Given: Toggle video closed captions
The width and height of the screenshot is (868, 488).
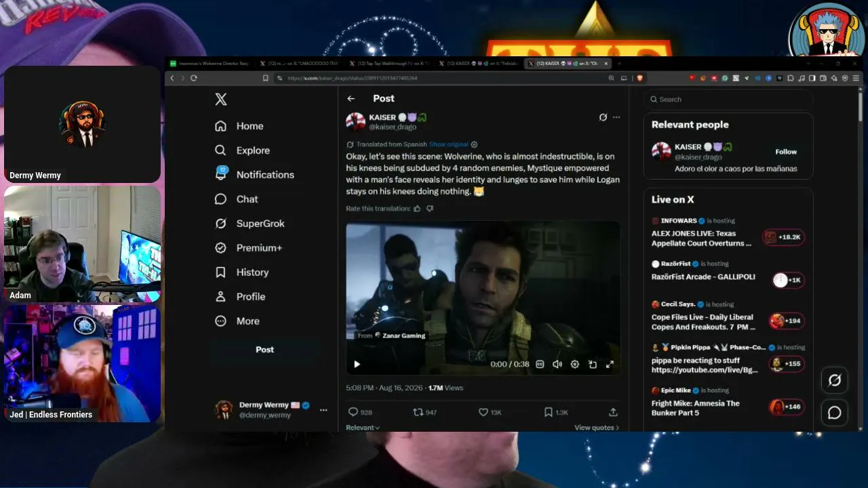Looking at the screenshot, I should (x=540, y=364).
